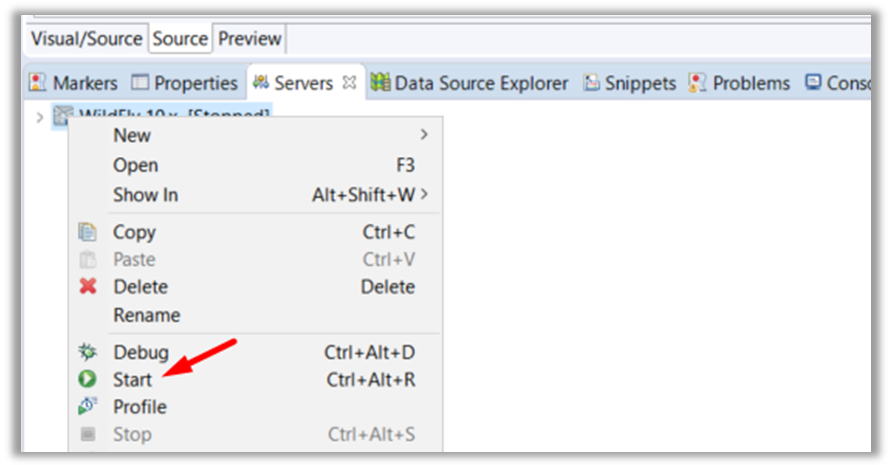Click the Debug bug icon

click(x=88, y=352)
